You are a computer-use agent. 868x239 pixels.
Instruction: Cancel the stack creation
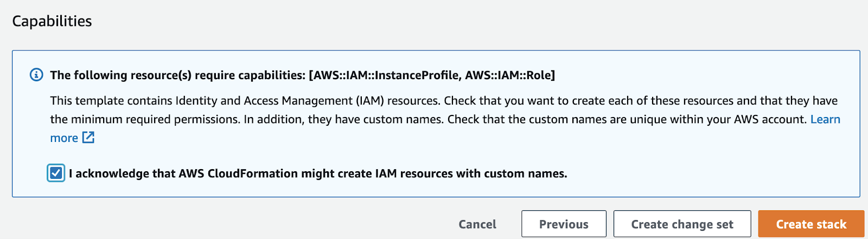point(477,224)
